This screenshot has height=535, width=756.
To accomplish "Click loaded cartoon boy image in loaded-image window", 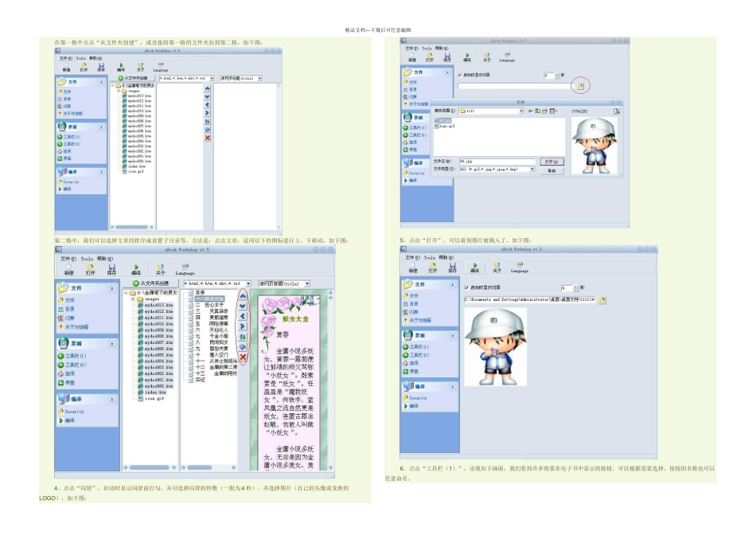I will (x=495, y=347).
